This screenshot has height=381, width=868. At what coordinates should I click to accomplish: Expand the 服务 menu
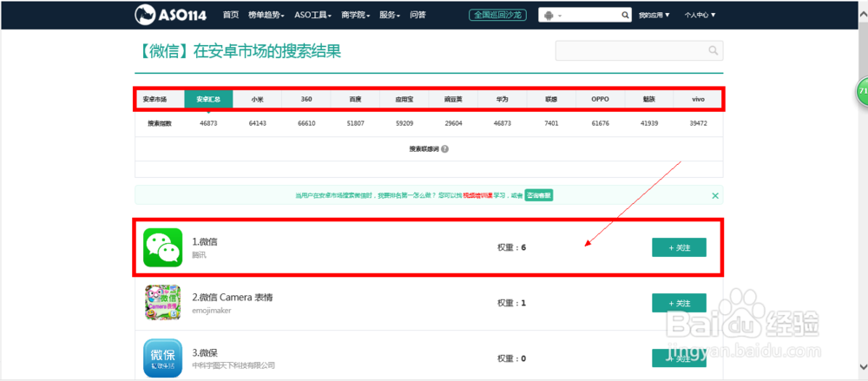tap(390, 15)
